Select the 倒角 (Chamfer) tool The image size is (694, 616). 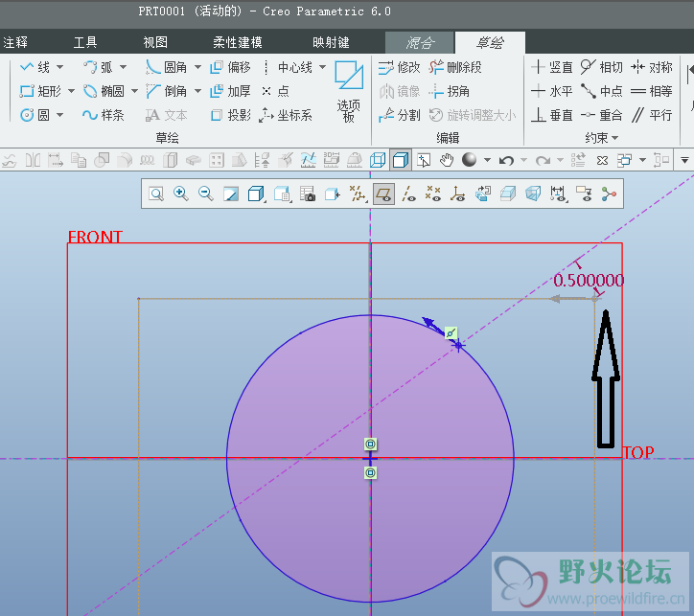pyautogui.click(x=166, y=91)
